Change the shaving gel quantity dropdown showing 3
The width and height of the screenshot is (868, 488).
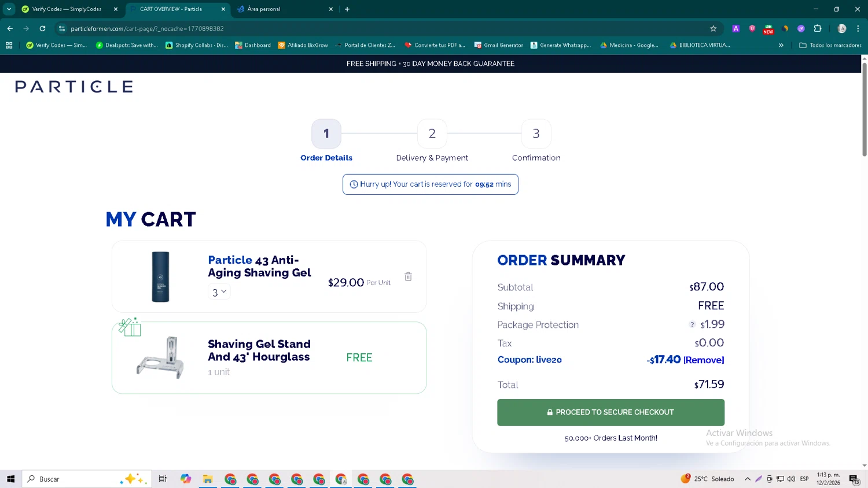tap(219, 293)
